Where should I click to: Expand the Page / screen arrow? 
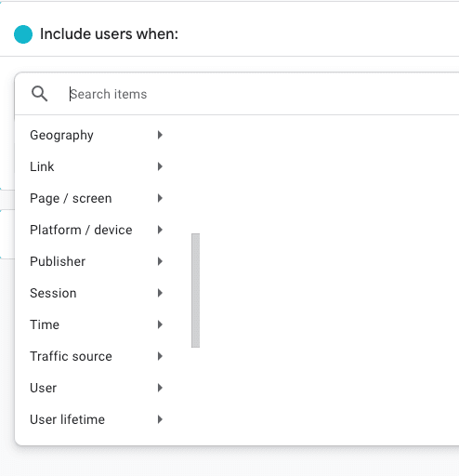click(160, 198)
